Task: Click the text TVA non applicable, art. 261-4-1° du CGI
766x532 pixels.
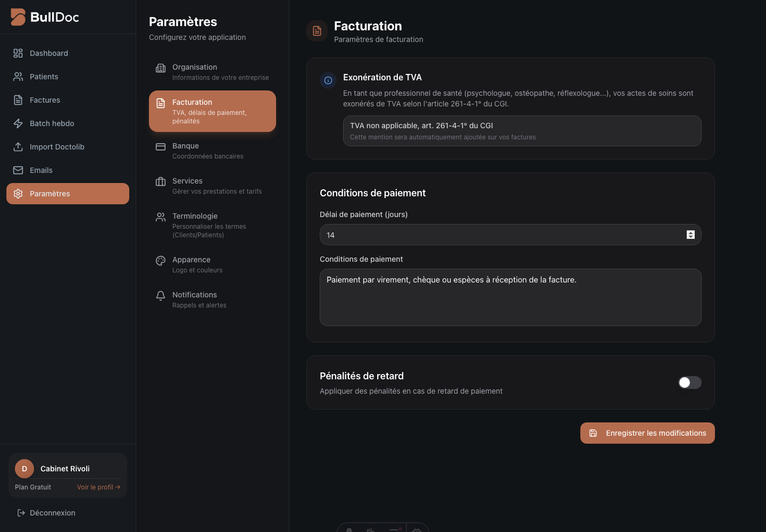Action: (421, 126)
